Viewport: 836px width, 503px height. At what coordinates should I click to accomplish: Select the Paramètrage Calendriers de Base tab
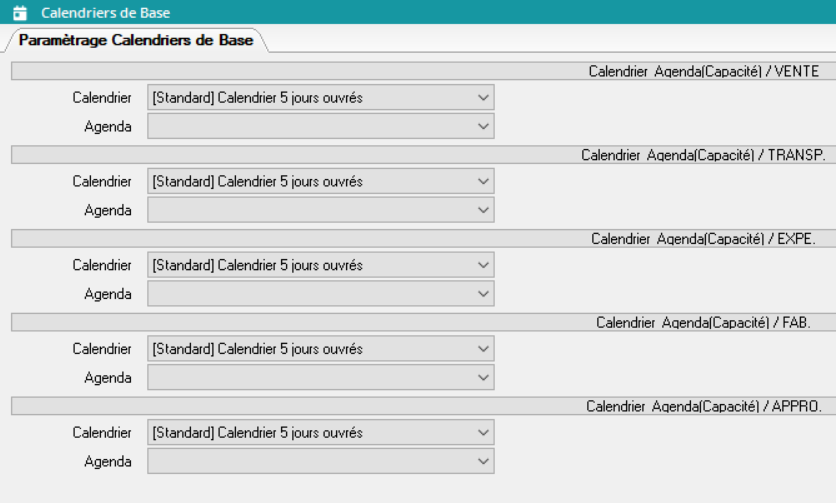click(x=136, y=40)
